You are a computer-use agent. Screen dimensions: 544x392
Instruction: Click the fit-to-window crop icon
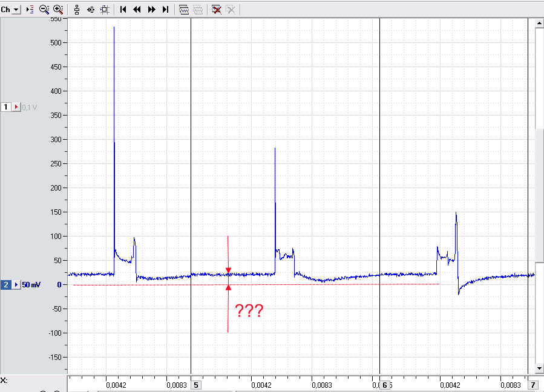point(105,10)
